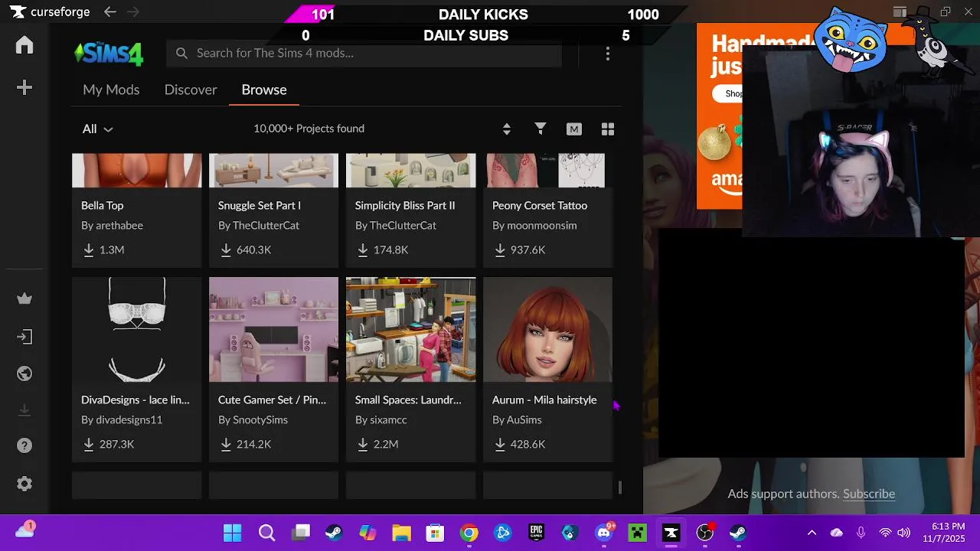This screenshot has height=551, width=980.
Task: Open Microsoft Store from taskbar
Action: (435, 533)
